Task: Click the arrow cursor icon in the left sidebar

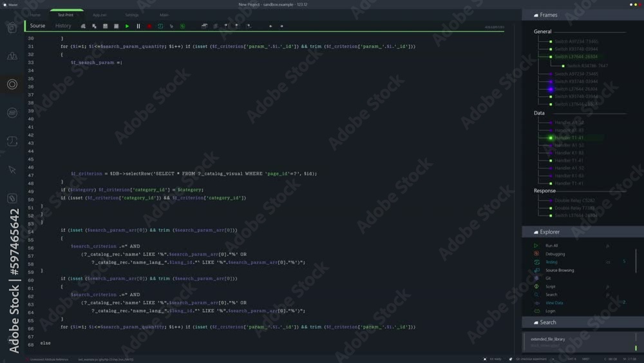Action: [12, 170]
